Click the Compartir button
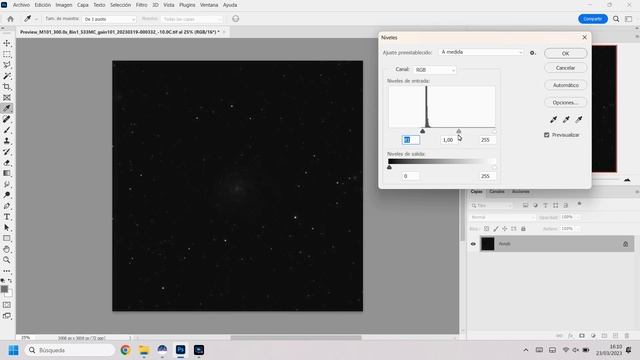 (x=593, y=19)
